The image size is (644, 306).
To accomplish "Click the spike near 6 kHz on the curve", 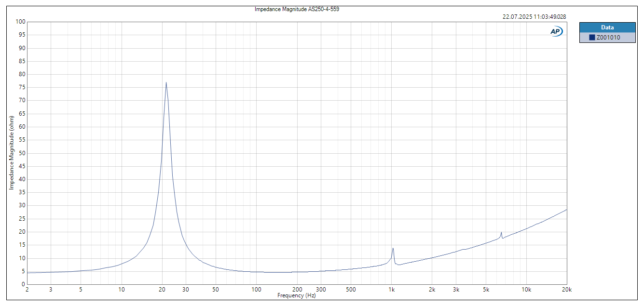I will coord(501,233).
